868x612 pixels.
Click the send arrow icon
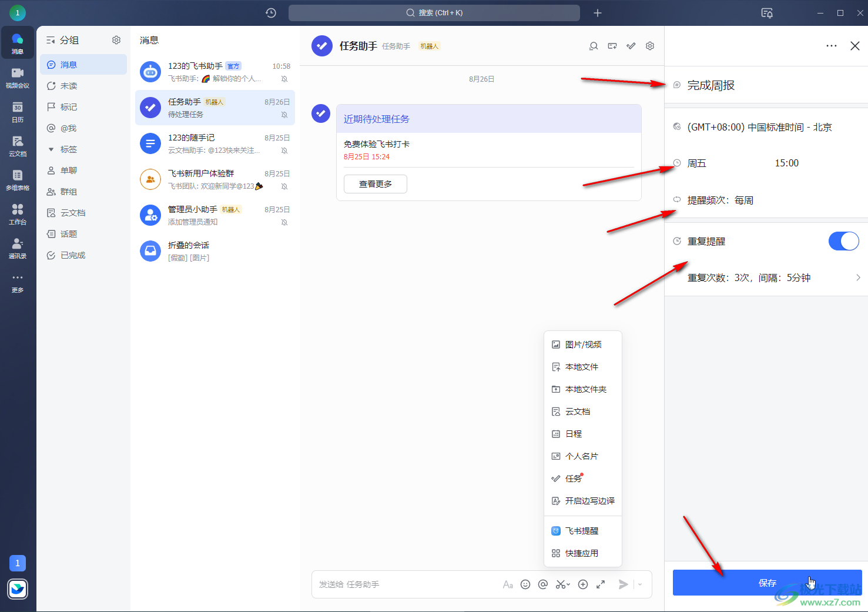[x=624, y=584]
